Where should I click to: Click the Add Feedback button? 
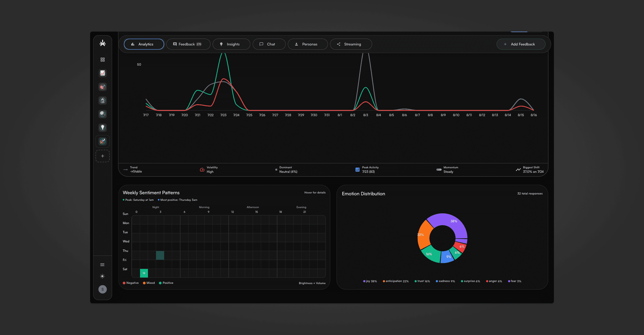(521, 44)
